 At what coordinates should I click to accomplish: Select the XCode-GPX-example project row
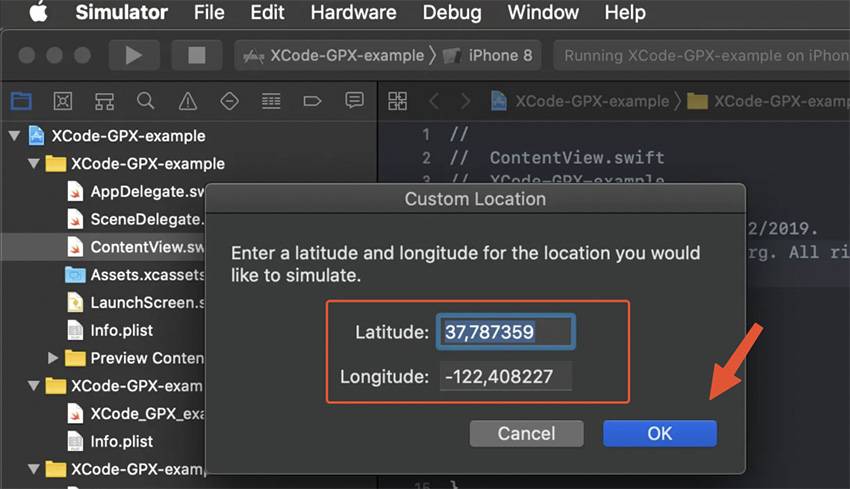(x=188, y=136)
